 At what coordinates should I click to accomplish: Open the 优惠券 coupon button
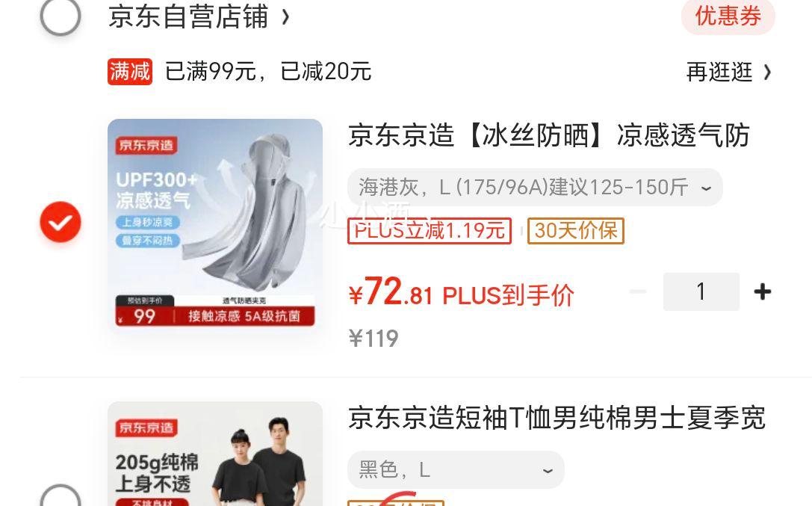(728, 16)
